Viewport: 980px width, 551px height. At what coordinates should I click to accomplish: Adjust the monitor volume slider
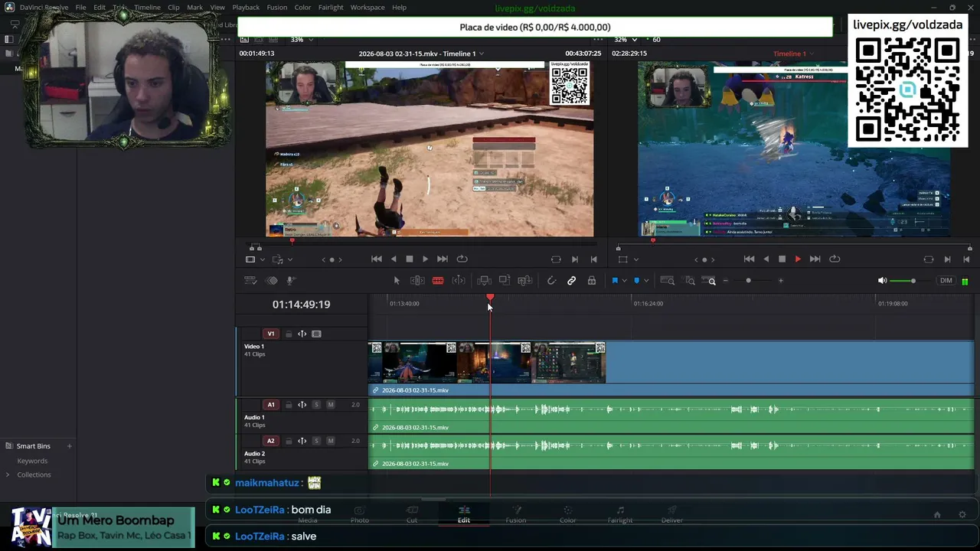[x=913, y=281]
